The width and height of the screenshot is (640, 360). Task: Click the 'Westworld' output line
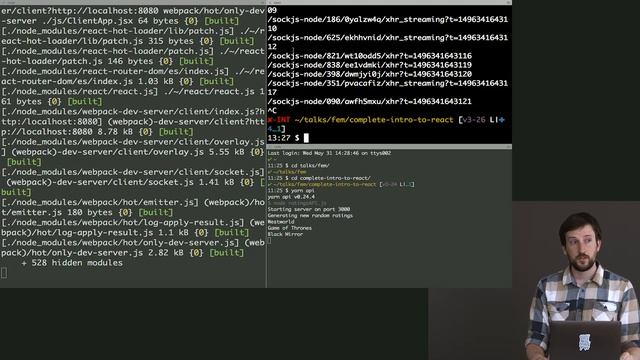pos(281,222)
